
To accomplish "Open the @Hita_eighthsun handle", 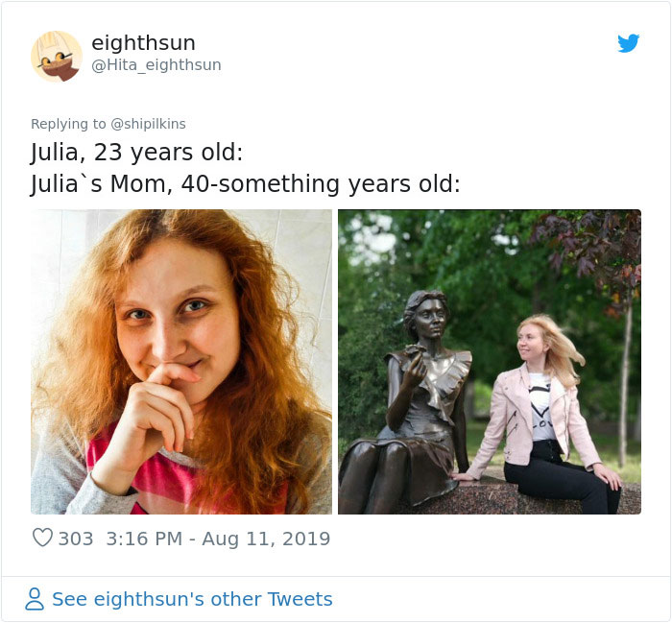I will click(156, 65).
